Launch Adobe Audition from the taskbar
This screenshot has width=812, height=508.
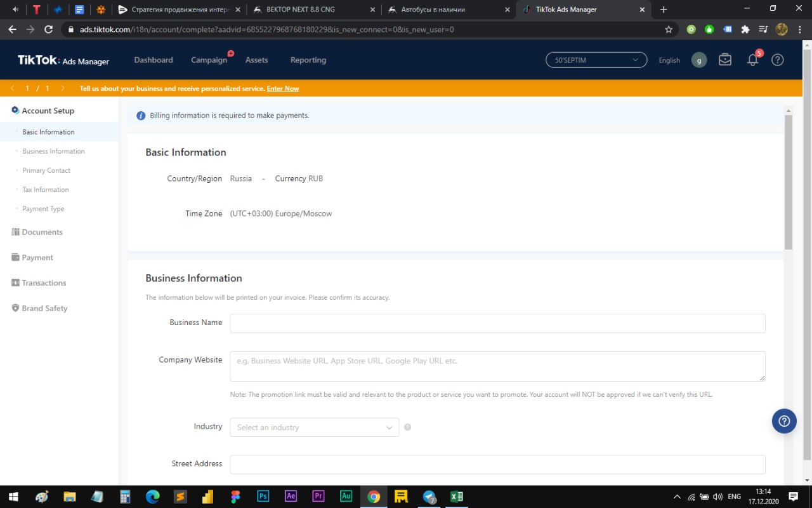click(x=346, y=497)
